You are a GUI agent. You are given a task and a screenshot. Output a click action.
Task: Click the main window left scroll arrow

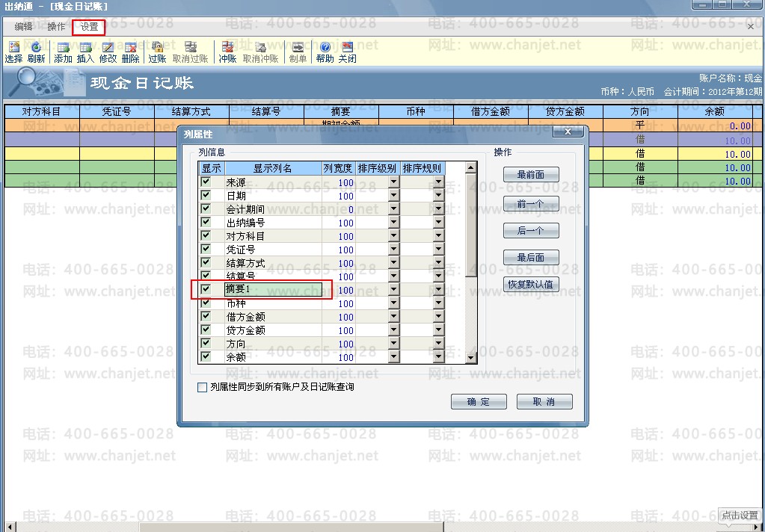pyautogui.click(x=9, y=527)
